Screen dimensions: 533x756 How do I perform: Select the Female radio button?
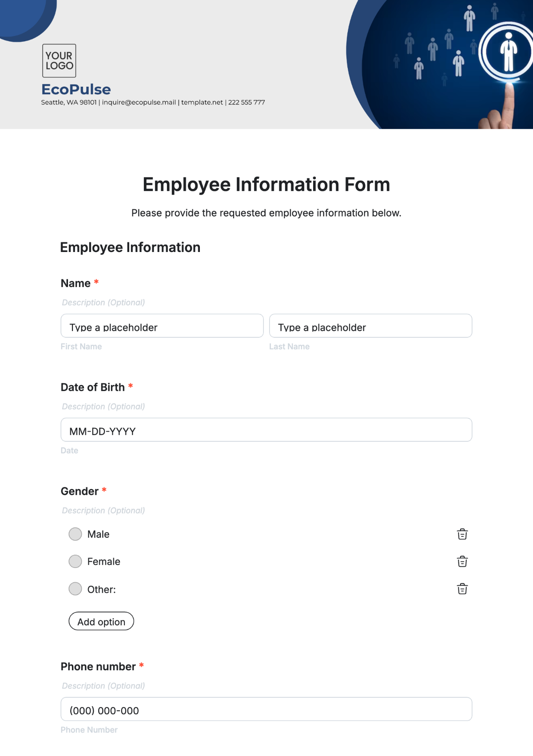pos(75,561)
